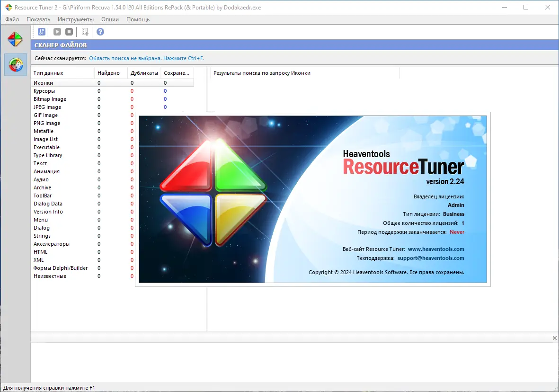Select the HTML row
This screenshot has width=559, height=392.
83,252
